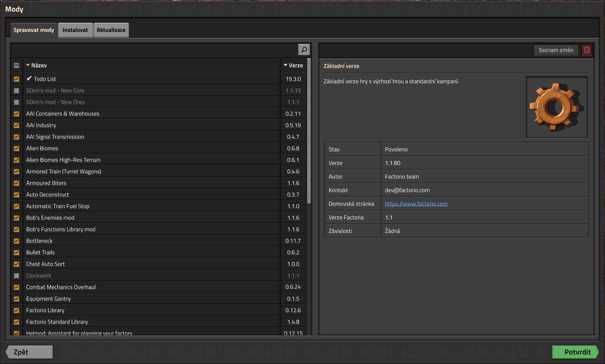Uncheck the Bottleneck mod checkbox
This screenshot has height=364, width=605.
16,241
